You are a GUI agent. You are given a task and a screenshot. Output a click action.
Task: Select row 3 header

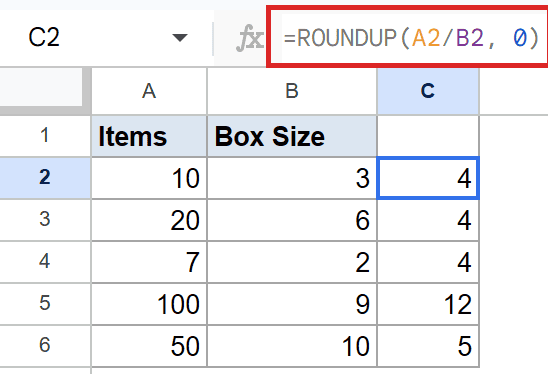click(x=45, y=220)
